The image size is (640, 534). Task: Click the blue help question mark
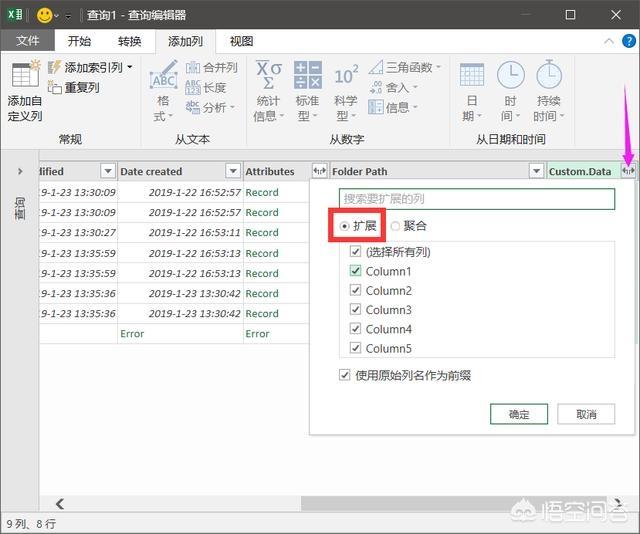coord(629,41)
